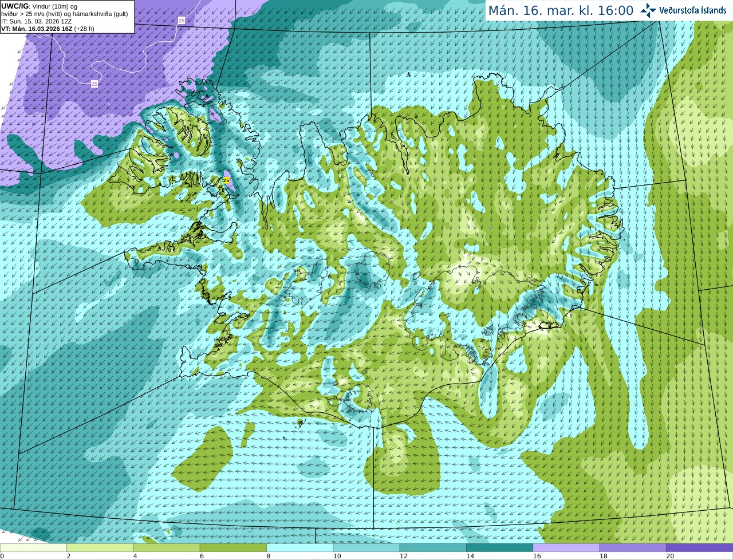Click the 'Veðurstofa Íslands' text
Screen dimensions: 733x560
[692, 10]
